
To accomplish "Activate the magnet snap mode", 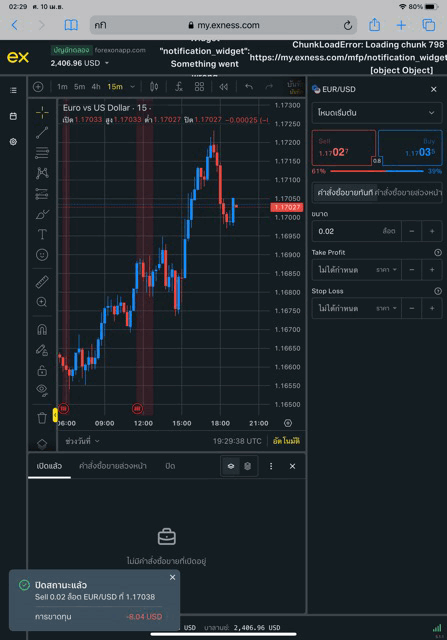I will point(42,329).
